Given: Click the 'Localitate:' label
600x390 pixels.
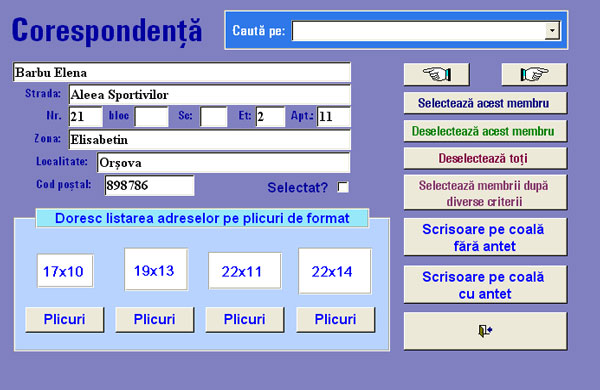Looking at the screenshot, I should [62, 162].
